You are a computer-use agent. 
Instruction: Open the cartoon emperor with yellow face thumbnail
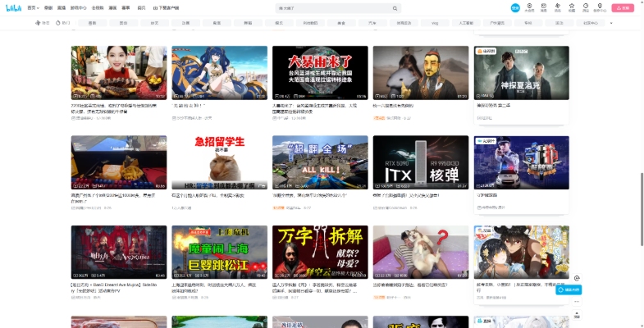tap(421, 73)
